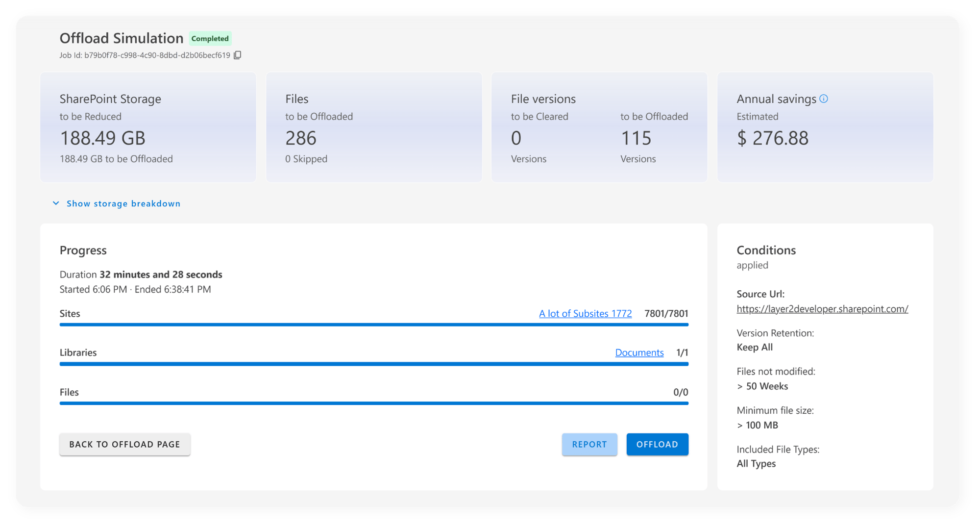
Task: Visit the layer2developer.sharepoint.com source URL
Action: tap(822, 309)
